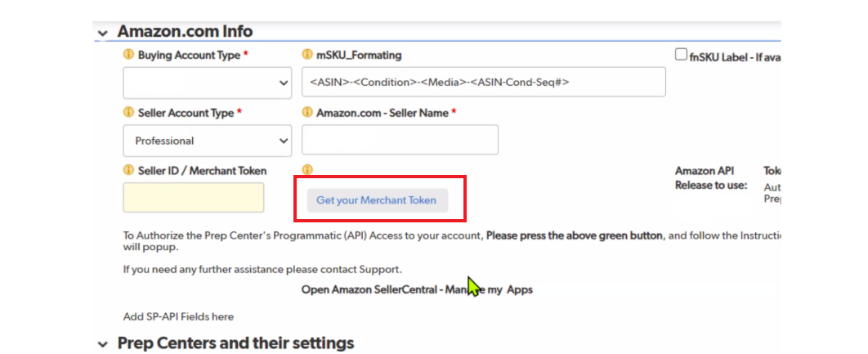Viewport: 868px width, 354px height.
Task: Click the Add SP-API Fields here text
Action: point(178,317)
